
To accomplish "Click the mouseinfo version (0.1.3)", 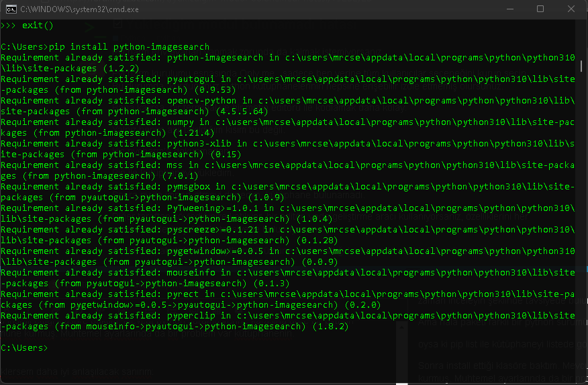I will [271, 284].
